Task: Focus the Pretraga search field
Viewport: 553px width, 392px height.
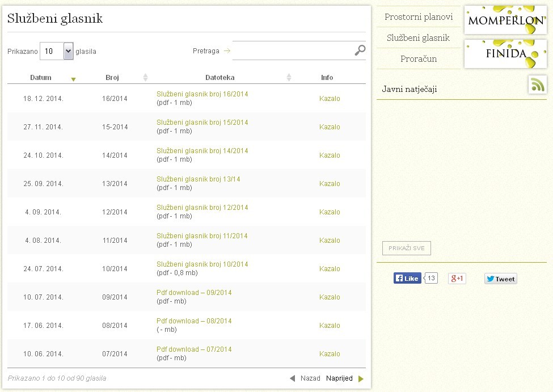Action: (x=293, y=50)
